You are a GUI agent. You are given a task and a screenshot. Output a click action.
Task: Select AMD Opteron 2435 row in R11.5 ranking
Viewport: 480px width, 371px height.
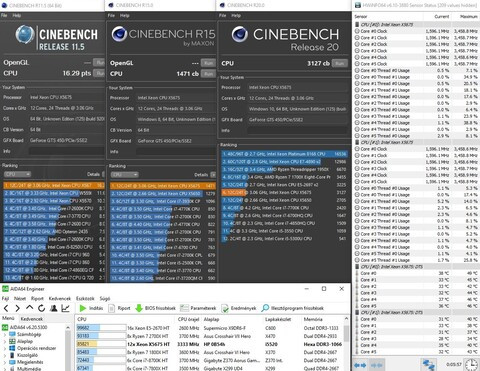54,231
